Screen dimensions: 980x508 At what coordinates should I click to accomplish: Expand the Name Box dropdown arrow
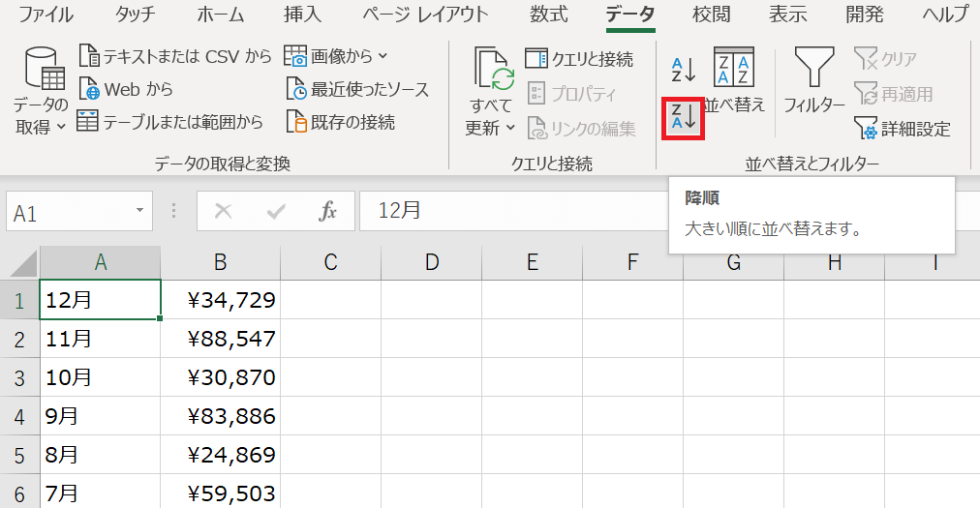click(139, 211)
